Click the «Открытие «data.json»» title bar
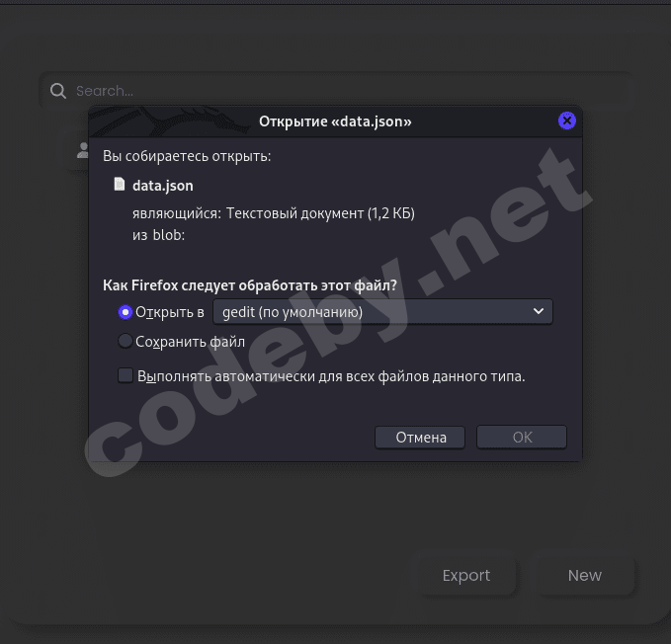The height and width of the screenshot is (644, 671). [335, 121]
